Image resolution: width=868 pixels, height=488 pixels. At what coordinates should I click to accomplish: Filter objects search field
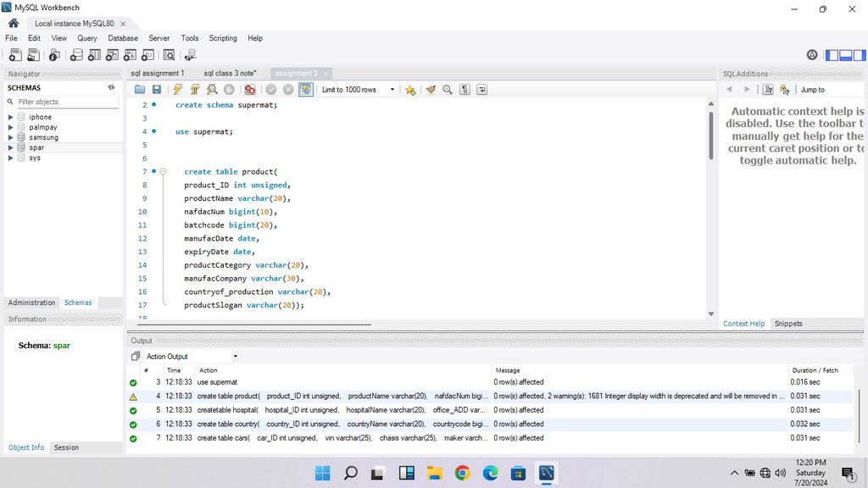point(66,102)
